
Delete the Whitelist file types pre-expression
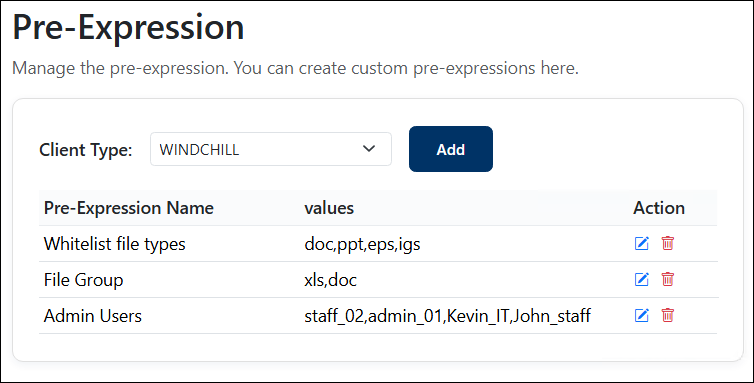coord(667,243)
